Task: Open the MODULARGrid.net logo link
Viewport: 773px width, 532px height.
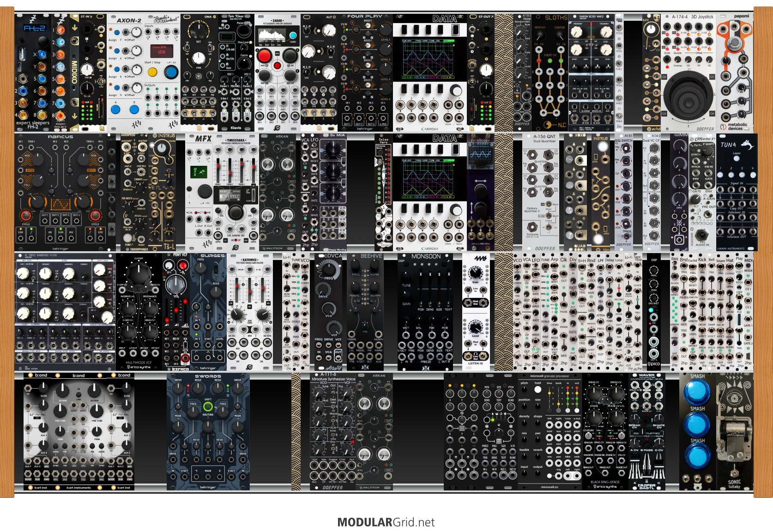Action: (386, 522)
